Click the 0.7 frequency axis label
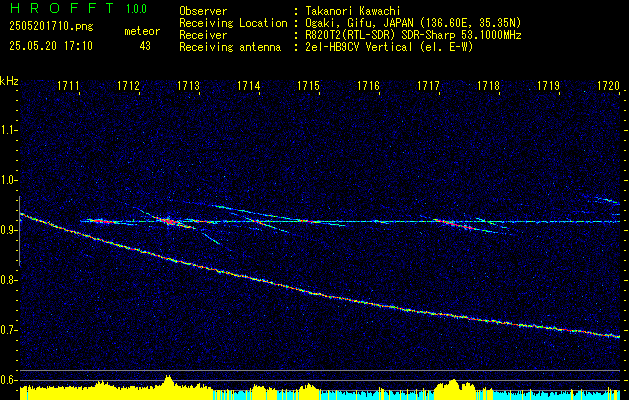The image size is (629, 400). coord(8,330)
